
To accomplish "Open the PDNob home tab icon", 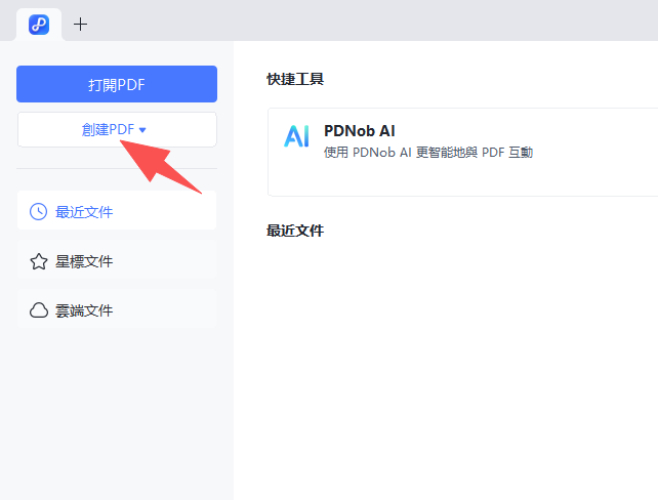I will 39,24.
